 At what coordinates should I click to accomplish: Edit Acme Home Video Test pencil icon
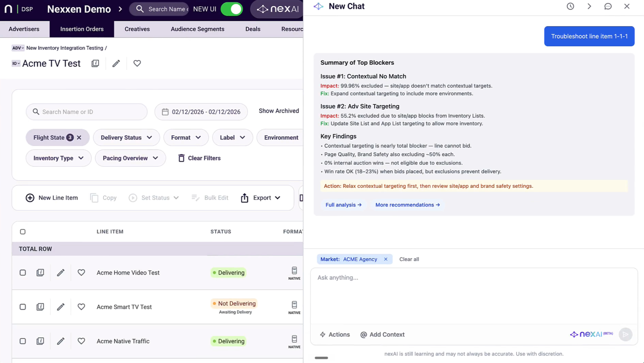click(61, 273)
